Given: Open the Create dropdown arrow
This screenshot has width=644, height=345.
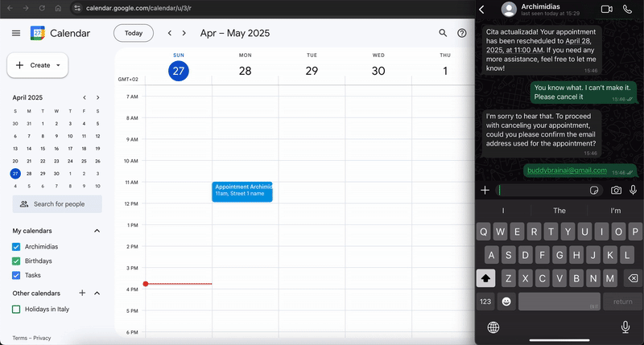Looking at the screenshot, I should pyautogui.click(x=58, y=65).
